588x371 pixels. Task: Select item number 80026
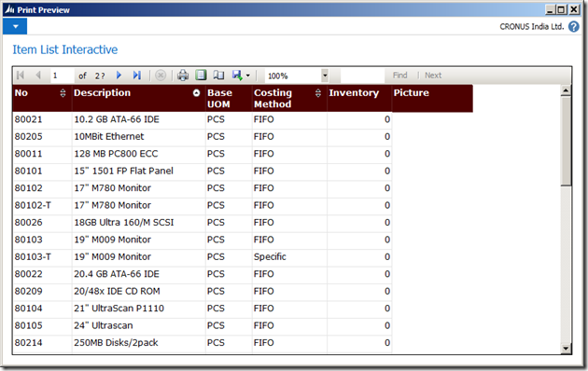click(x=28, y=223)
